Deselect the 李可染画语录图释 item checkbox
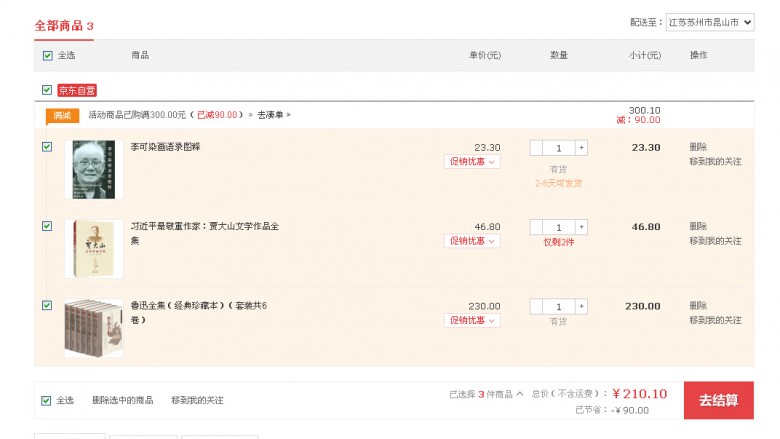The width and height of the screenshot is (780, 439). 47,147
